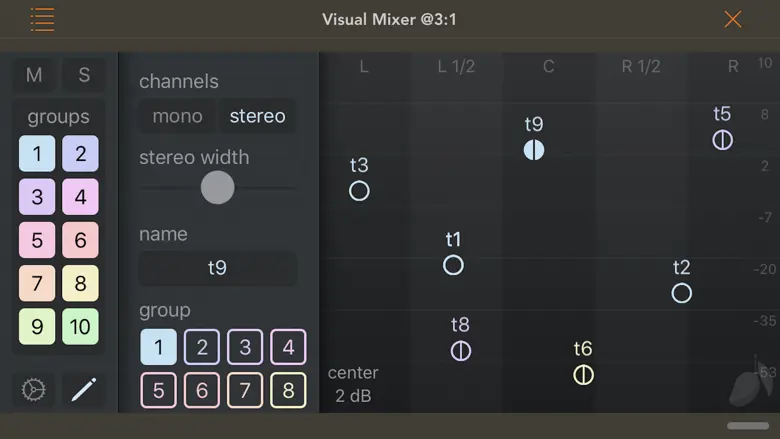Open settings with the gear icon

[x=34, y=390]
